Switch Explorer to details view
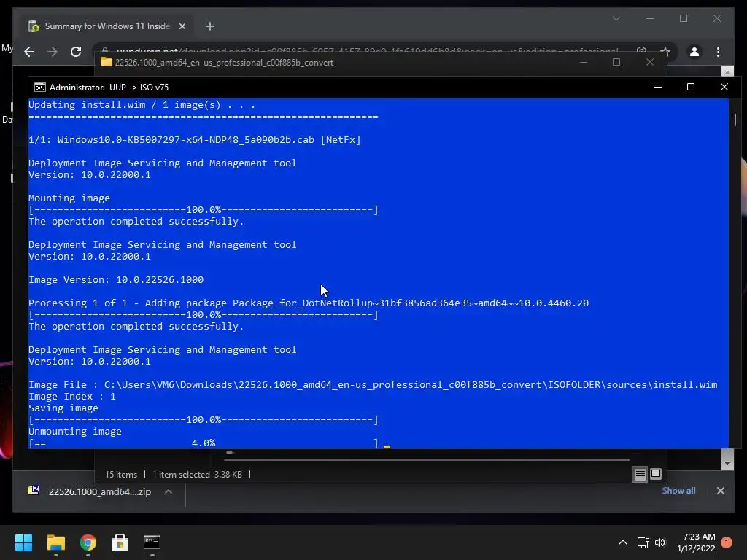Image resolution: width=747 pixels, height=560 pixels. pyautogui.click(x=640, y=474)
